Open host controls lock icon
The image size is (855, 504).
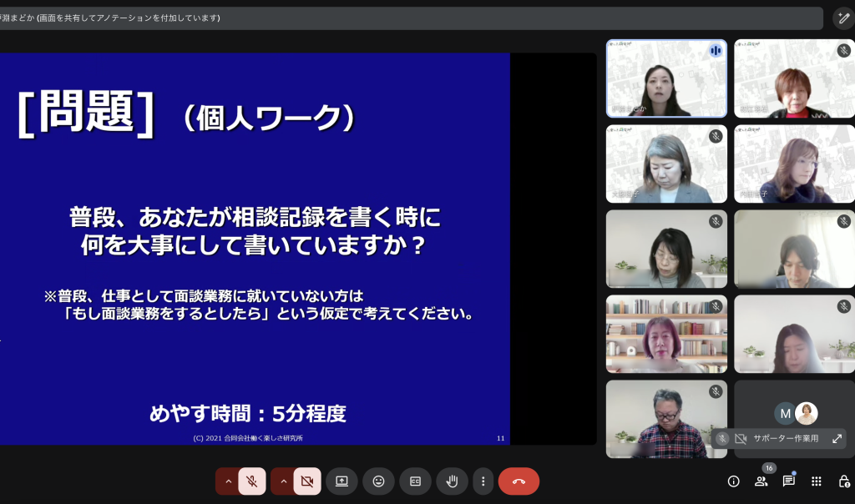click(x=844, y=481)
